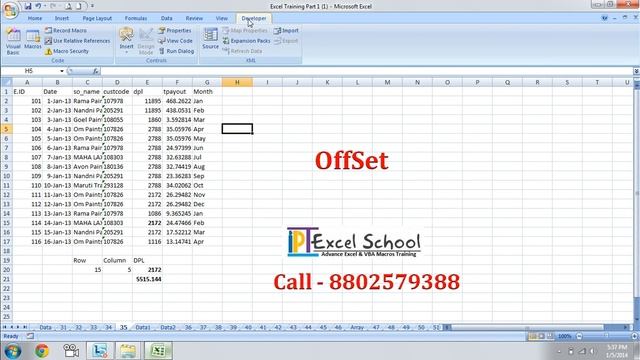Viewport: 640px width, 360px height.
Task: Expand the formula bar
Action: [x=636, y=71]
